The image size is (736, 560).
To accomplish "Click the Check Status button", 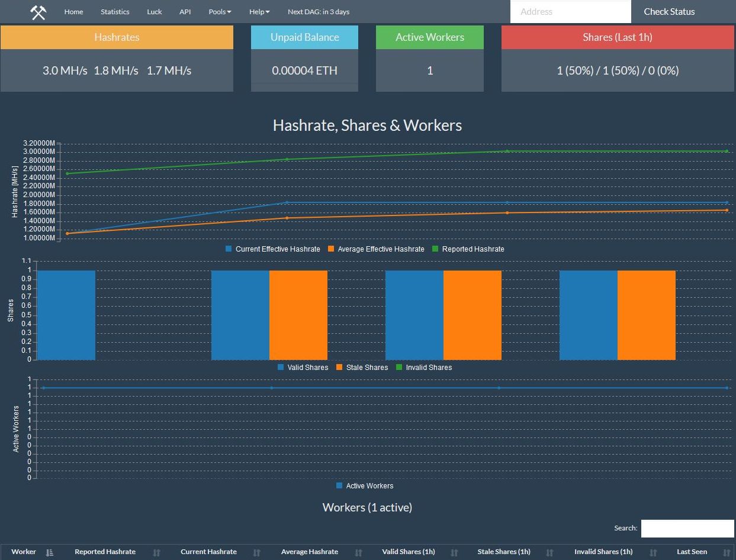I will click(668, 11).
